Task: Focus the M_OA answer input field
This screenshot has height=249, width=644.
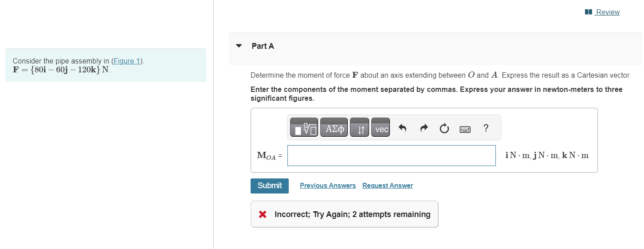Action: point(391,155)
